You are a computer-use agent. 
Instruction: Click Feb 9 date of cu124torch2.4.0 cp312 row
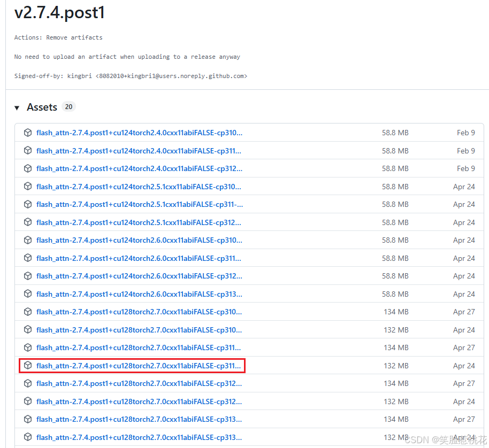click(466, 168)
